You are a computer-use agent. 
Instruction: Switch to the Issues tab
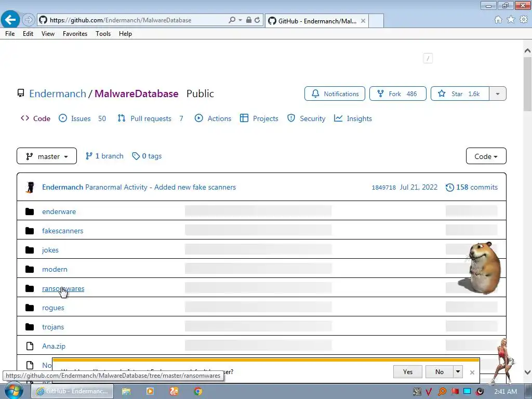click(x=82, y=118)
